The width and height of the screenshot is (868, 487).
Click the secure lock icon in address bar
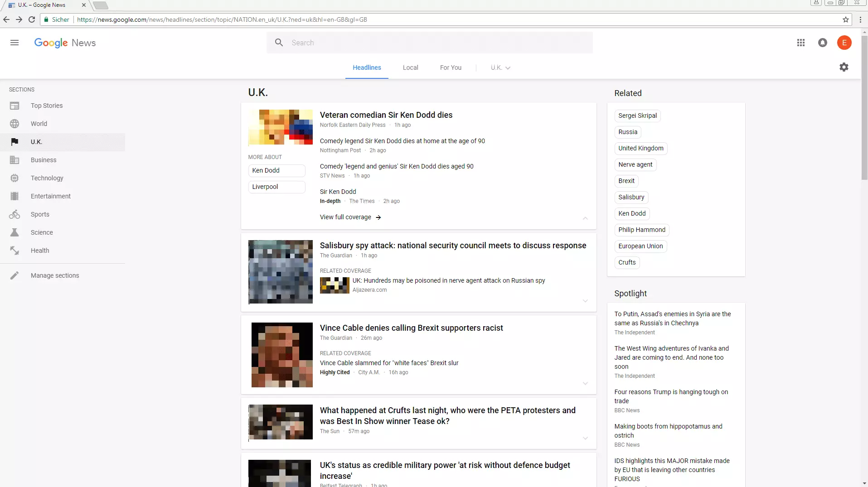pyautogui.click(x=46, y=19)
